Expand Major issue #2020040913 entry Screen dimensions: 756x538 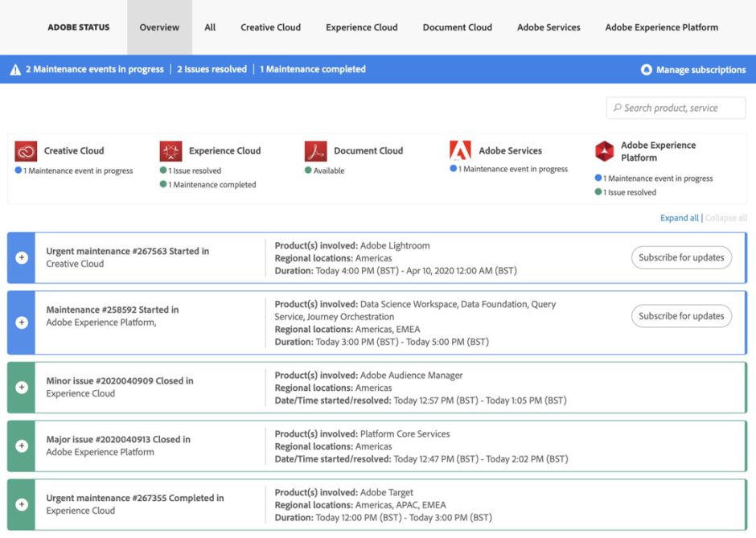pyautogui.click(x=22, y=446)
